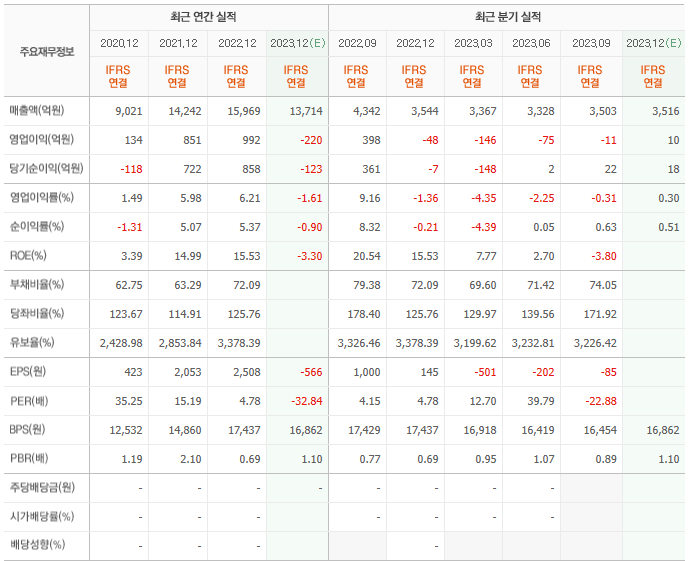Click red operating profit value -220
The width and height of the screenshot is (695, 561).
pos(311,140)
